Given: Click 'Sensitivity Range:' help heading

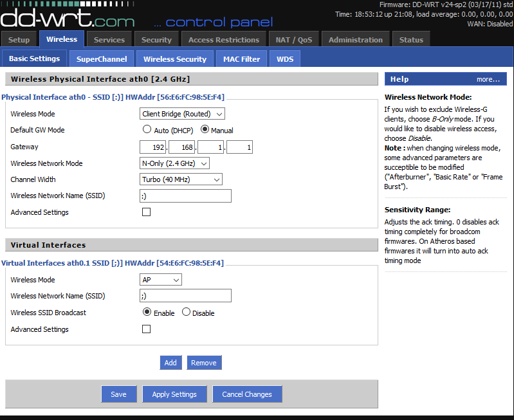Looking at the screenshot, I should pos(418,210).
